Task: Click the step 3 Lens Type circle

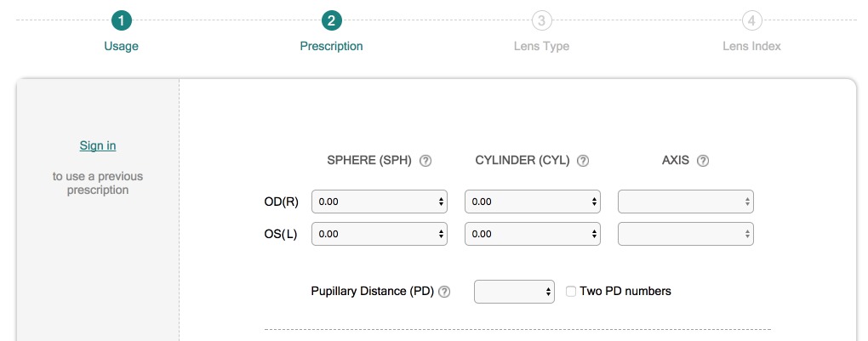Action: point(541,20)
